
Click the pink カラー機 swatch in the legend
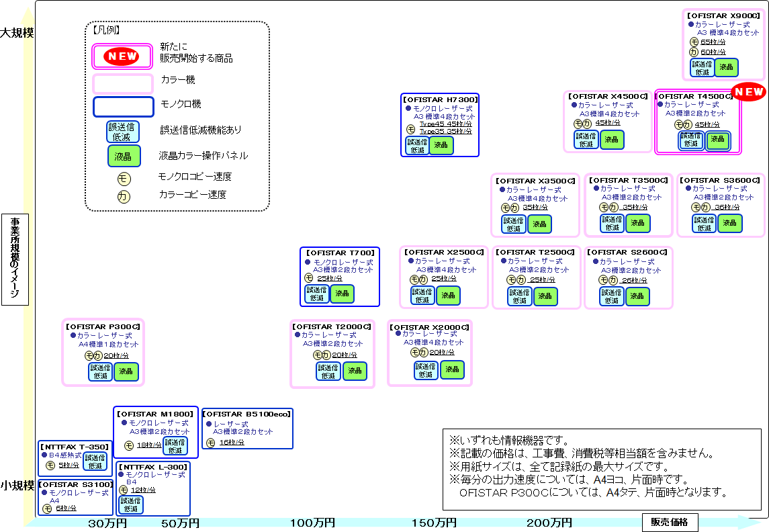pos(123,84)
